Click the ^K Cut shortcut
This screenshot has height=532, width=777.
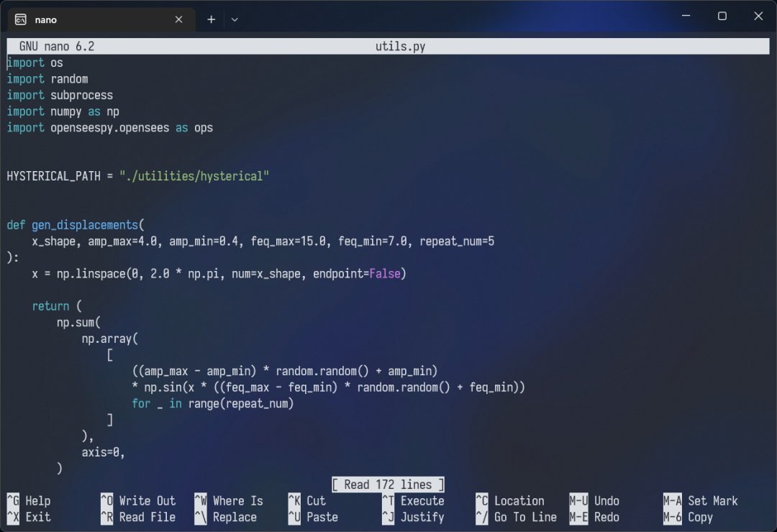tap(306, 501)
